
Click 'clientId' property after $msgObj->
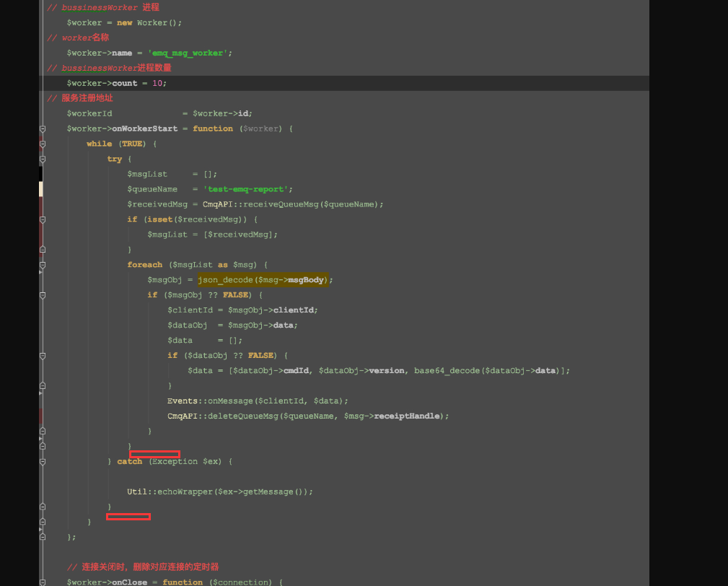(x=294, y=310)
